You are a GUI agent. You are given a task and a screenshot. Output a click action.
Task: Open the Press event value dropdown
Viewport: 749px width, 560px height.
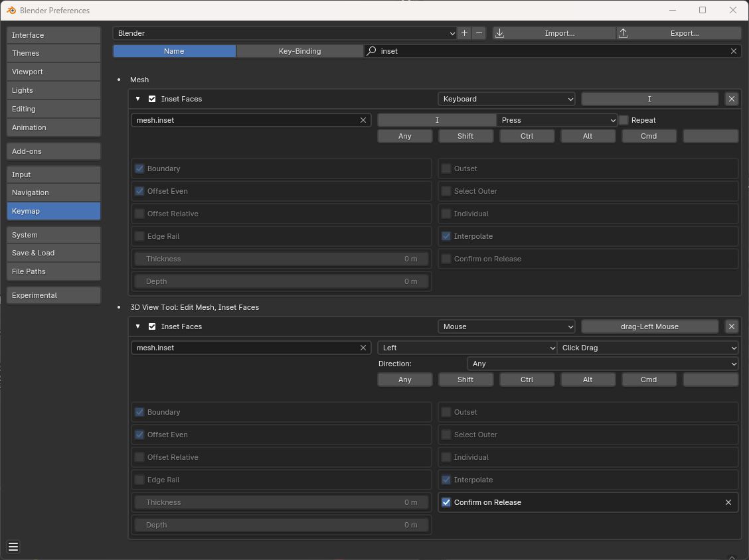coord(557,120)
